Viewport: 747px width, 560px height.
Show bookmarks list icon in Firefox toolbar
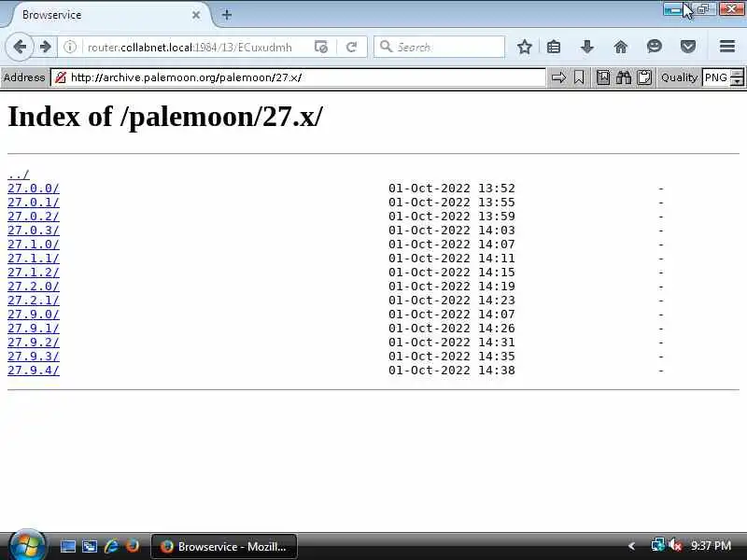(x=554, y=47)
